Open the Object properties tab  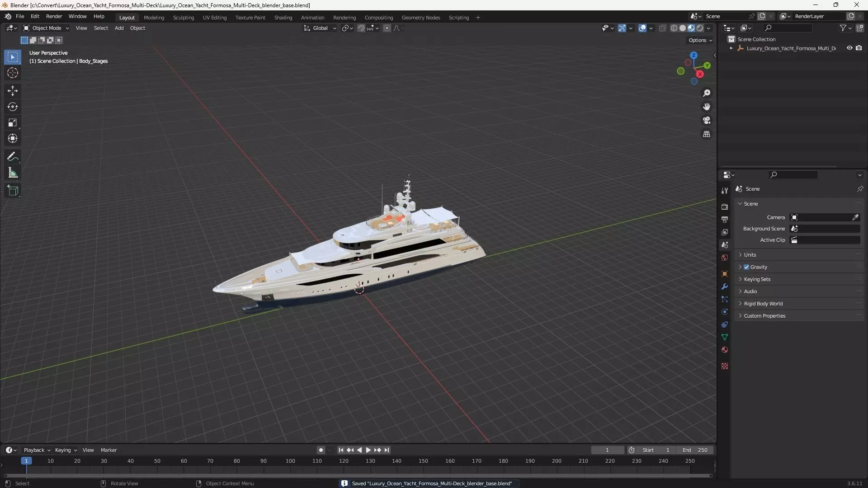coord(725,274)
